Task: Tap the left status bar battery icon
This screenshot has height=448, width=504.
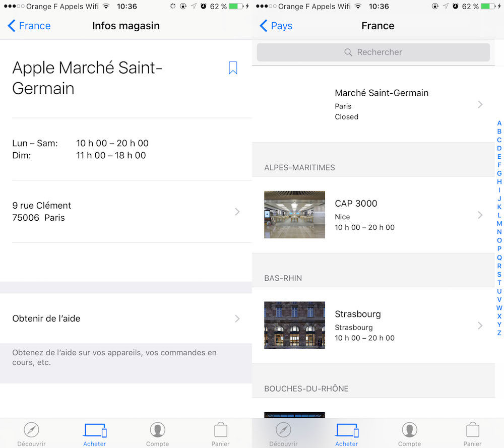Action: (236, 6)
